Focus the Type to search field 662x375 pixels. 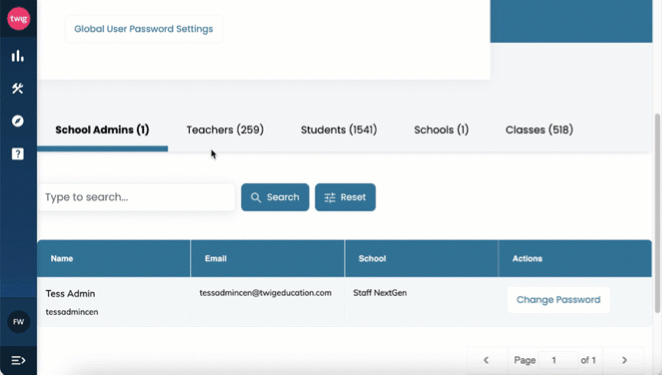point(136,197)
